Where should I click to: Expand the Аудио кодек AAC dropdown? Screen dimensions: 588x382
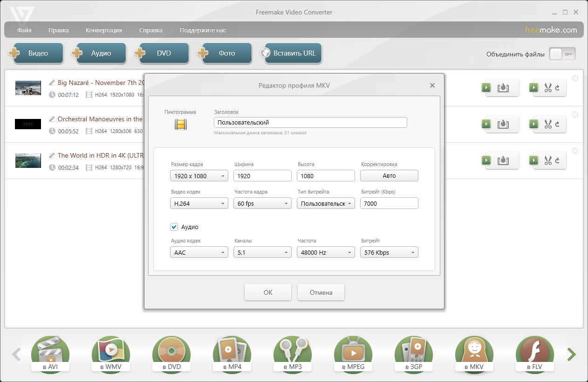(x=199, y=252)
